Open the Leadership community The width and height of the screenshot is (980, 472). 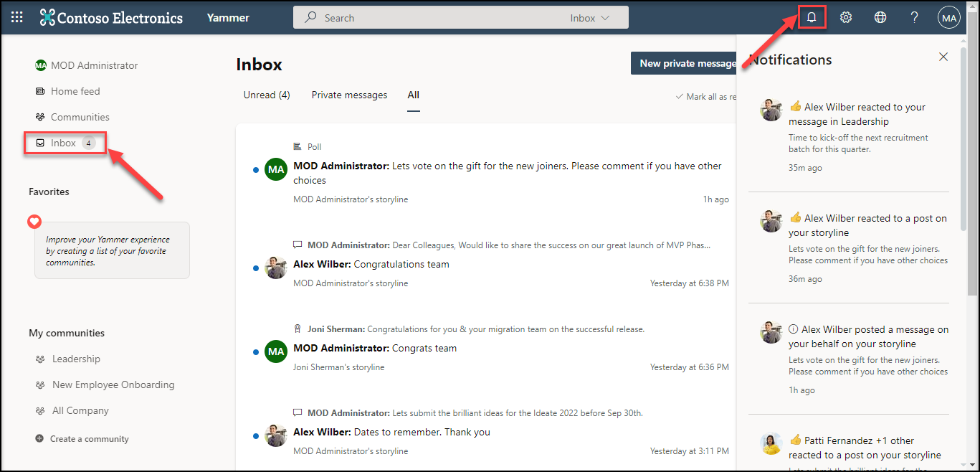[x=76, y=359]
